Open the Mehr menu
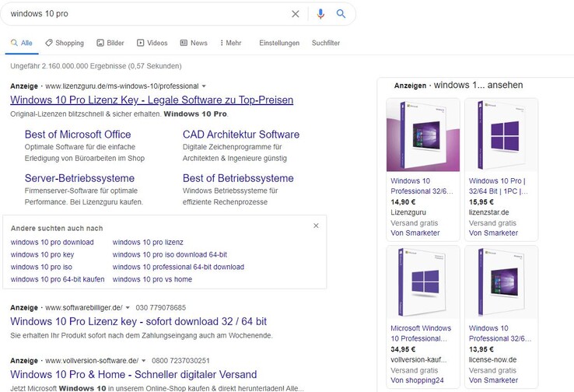 tap(231, 43)
